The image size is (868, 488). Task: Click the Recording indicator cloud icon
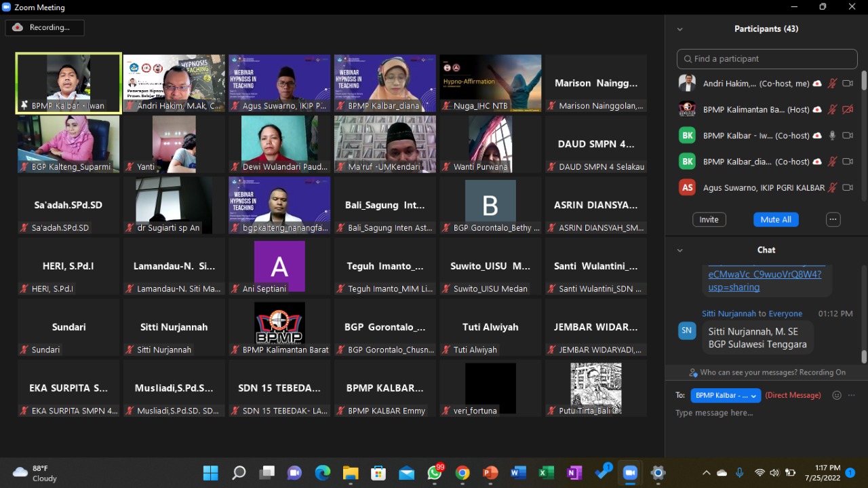[x=18, y=27]
